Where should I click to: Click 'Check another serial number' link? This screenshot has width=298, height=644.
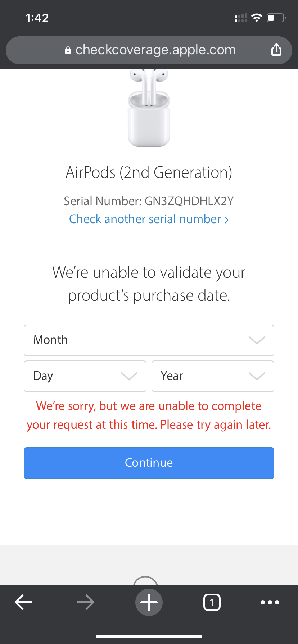point(149,219)
